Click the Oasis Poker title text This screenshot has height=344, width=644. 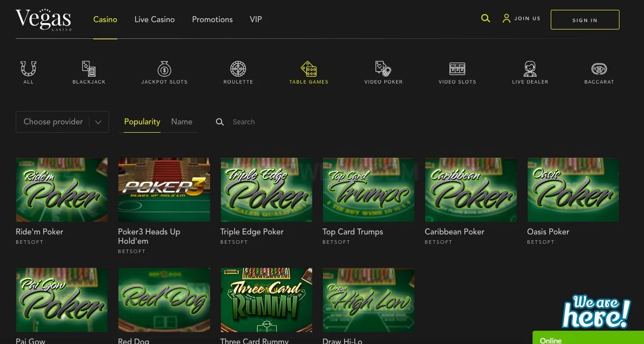click(548, 231)
